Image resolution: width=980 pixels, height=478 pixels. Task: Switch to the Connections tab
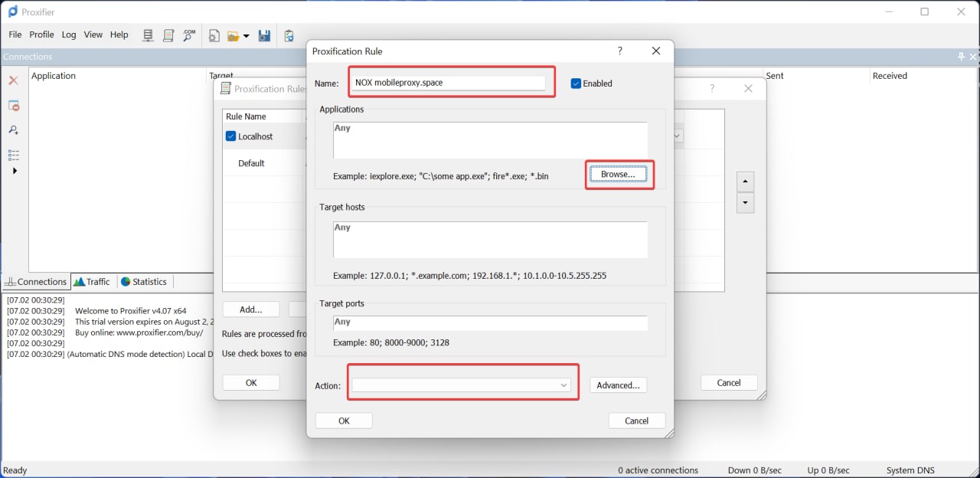coord(36,282)
